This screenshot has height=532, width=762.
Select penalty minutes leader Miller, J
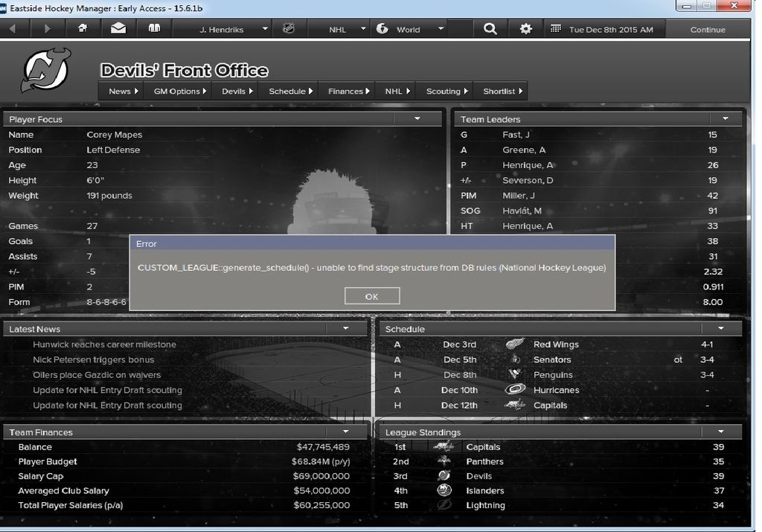pos(519,195)
